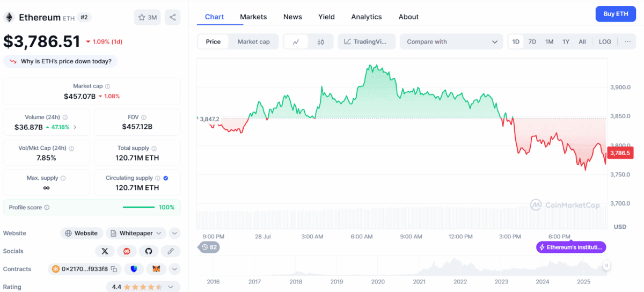Click Total supply info icon
644x292 pixels.
click(x=154, y=148)
